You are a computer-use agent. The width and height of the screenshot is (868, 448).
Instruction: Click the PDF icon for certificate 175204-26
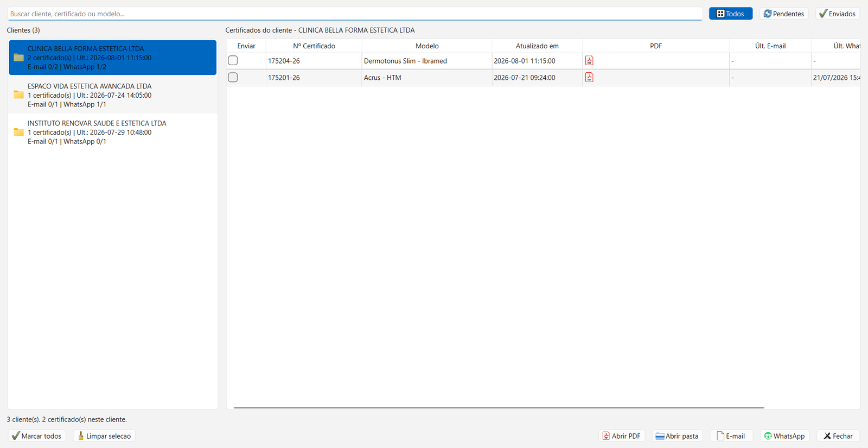589,61
